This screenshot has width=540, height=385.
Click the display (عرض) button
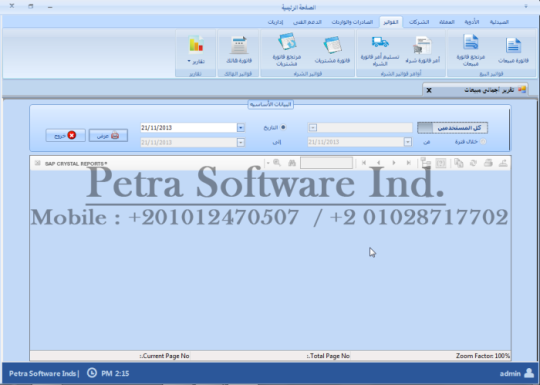coord(108,135)
